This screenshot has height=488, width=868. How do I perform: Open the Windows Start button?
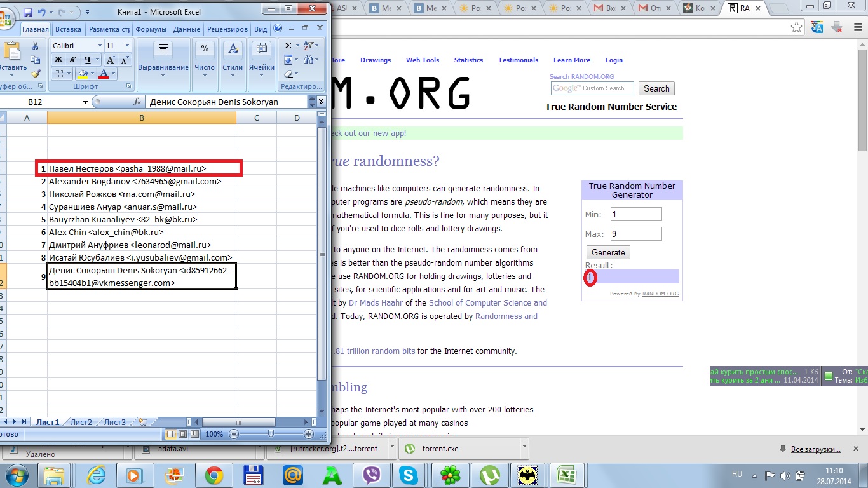[17, 474]
